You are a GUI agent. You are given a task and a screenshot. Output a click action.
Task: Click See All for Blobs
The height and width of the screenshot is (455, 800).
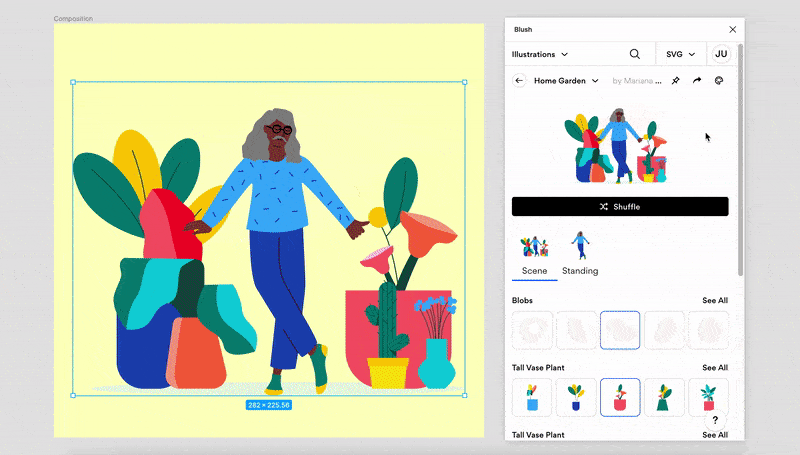coord(715,300)
